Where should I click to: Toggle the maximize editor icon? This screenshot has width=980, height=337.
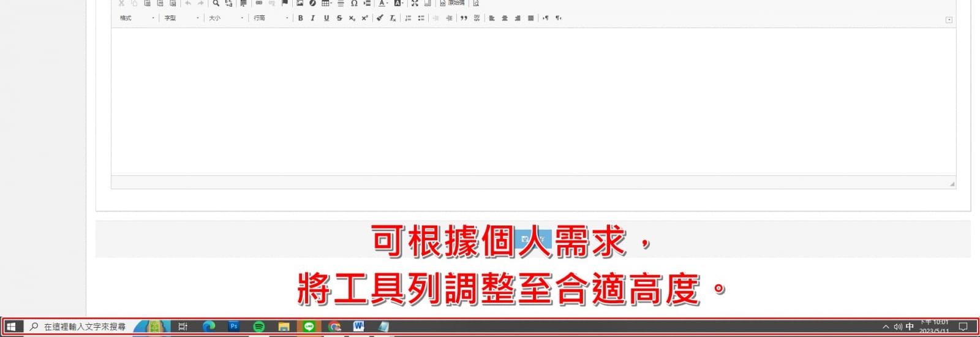(x=415, y=3)
